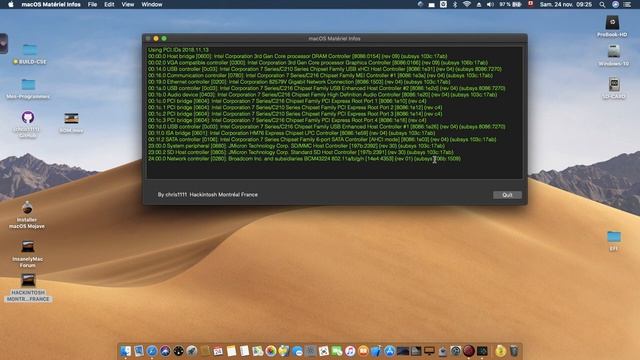This screenshot has width=640, height=360.
Task: Open the macOS Matériel Infos app menu
Action: coord(51,4)
